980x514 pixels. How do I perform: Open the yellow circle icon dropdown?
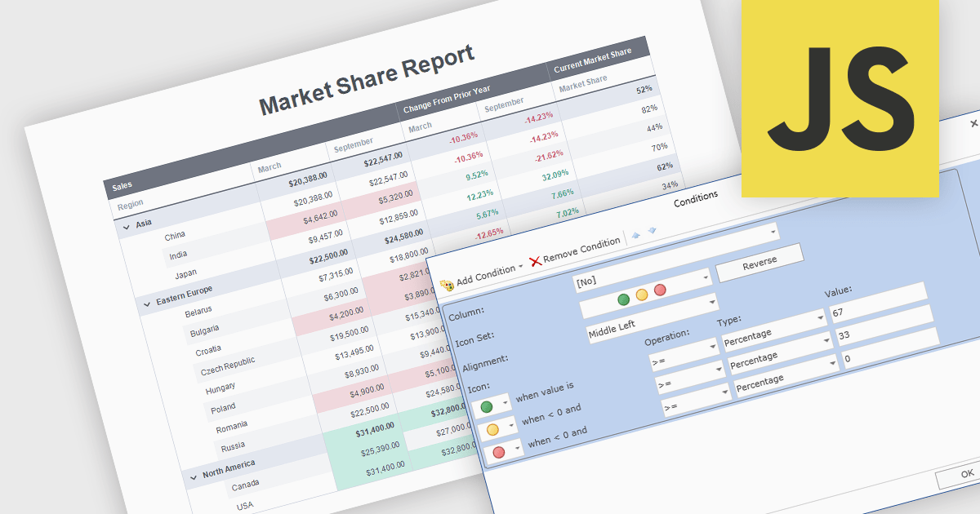(497, 428)
